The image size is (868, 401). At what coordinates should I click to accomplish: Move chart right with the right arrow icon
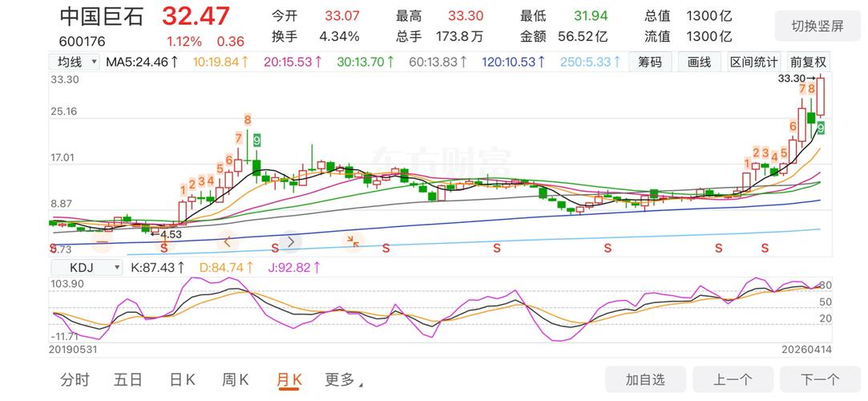click(290, 241)
